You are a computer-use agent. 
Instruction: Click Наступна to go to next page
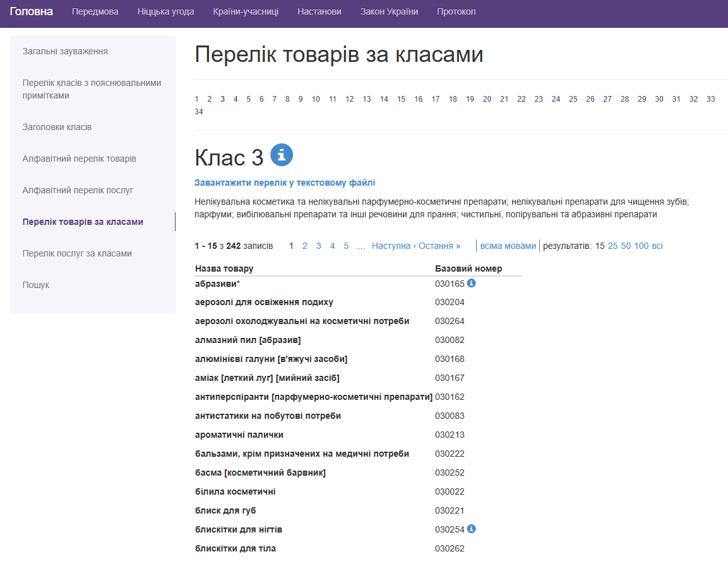[x=391, y=246]
